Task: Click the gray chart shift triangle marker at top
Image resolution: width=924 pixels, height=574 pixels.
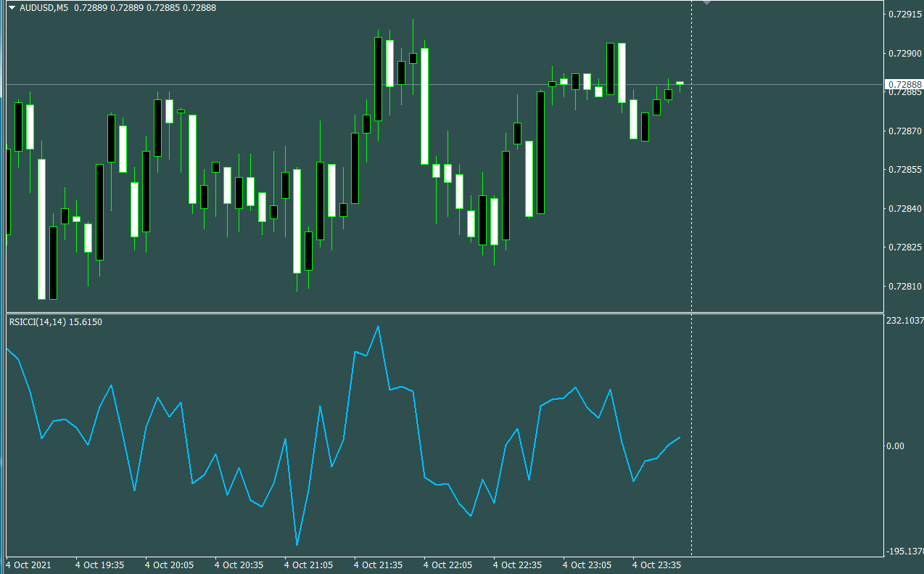Action: coord(707,3)
